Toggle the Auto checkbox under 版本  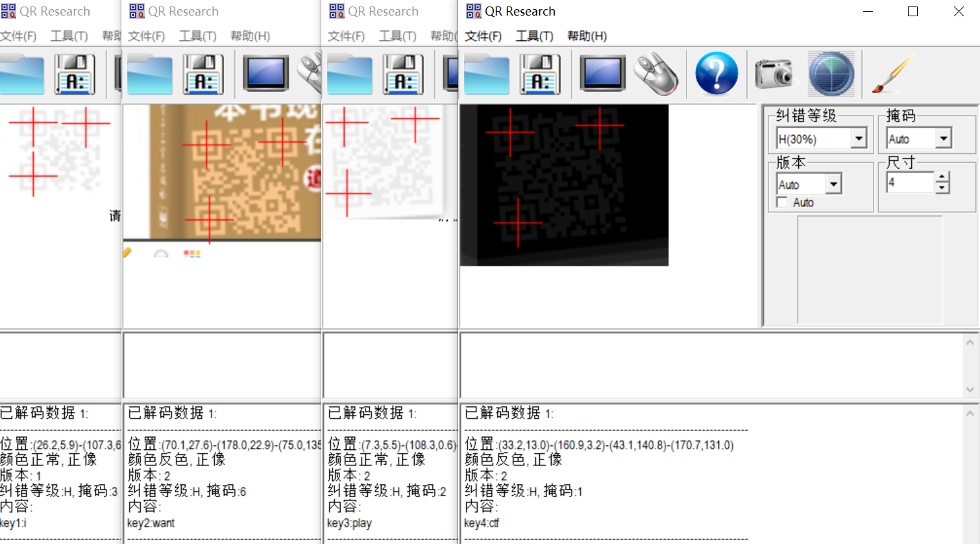pos(782,203)
